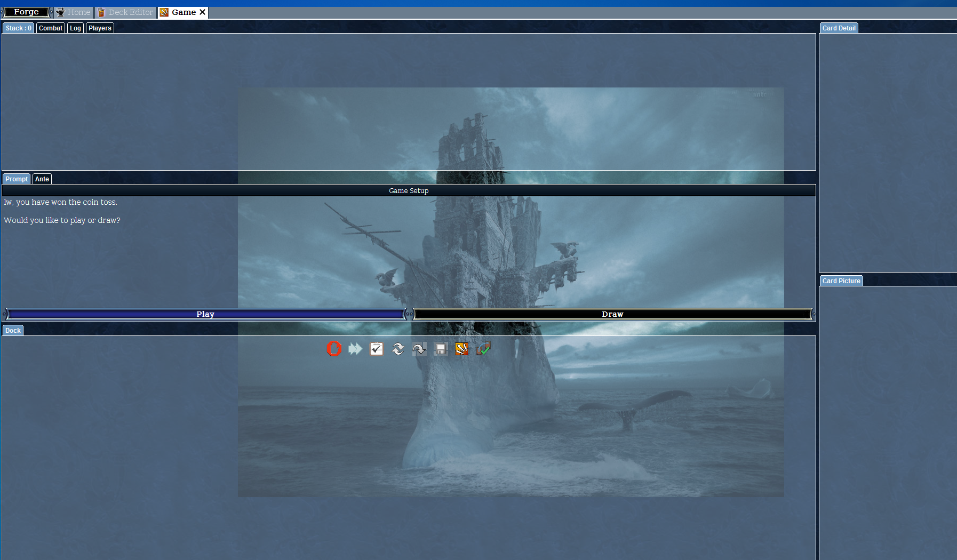Open the Log tab

tap(75, 28)
